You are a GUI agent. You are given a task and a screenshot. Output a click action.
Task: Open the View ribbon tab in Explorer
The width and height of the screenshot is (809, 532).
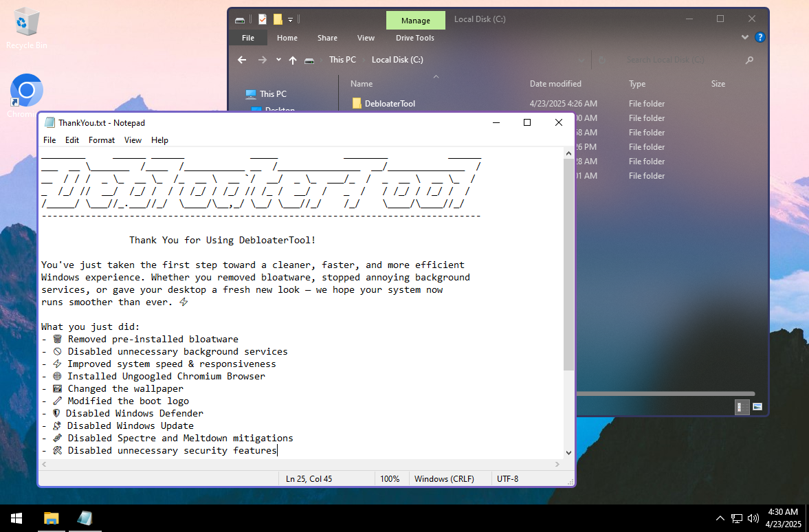366,38
